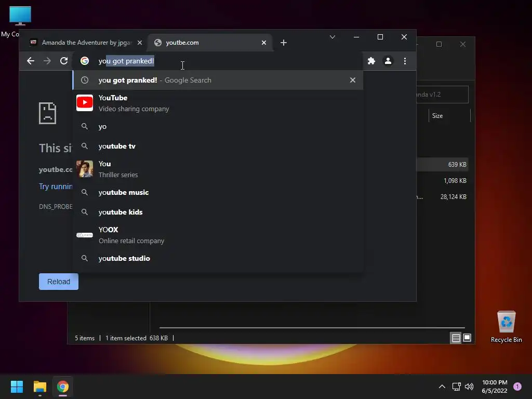Click the YOOX brand logo icon
The image size is (532, 399).
click(x=85, y=235)
